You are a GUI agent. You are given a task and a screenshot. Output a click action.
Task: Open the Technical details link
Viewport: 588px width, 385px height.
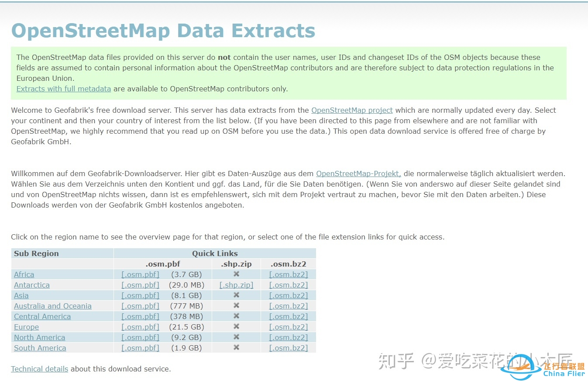coord(40,369)
